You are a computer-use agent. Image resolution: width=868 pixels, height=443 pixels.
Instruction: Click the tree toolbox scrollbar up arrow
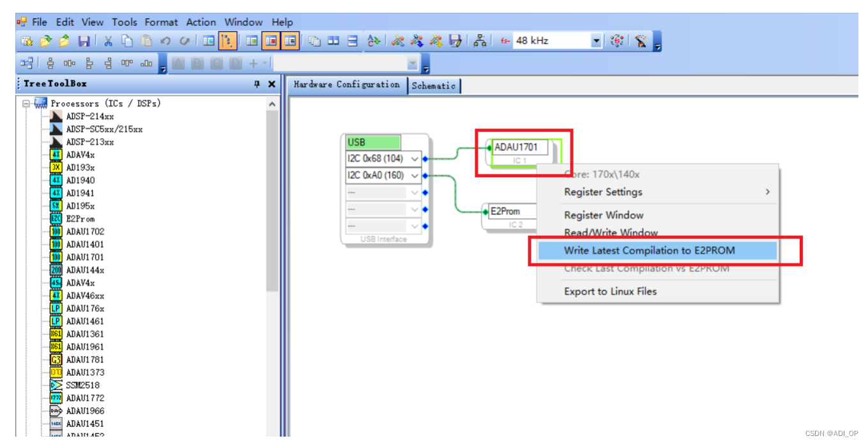272,104
